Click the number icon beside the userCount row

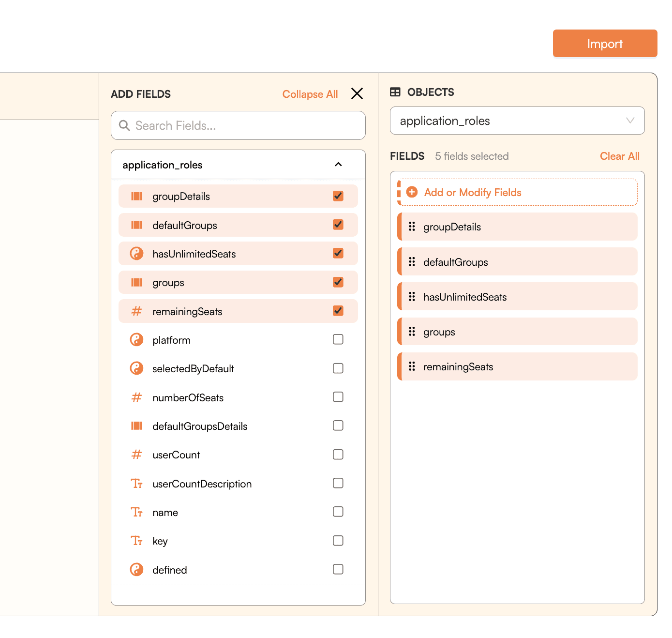click(x=137, y=455)
